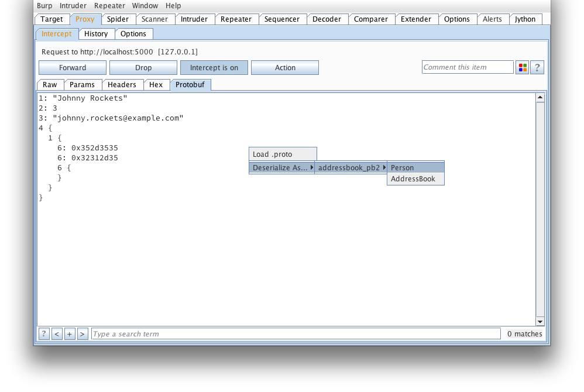This screenshot has width=584, height=392.
Task: Select Person message type
Action: [415, 167]
